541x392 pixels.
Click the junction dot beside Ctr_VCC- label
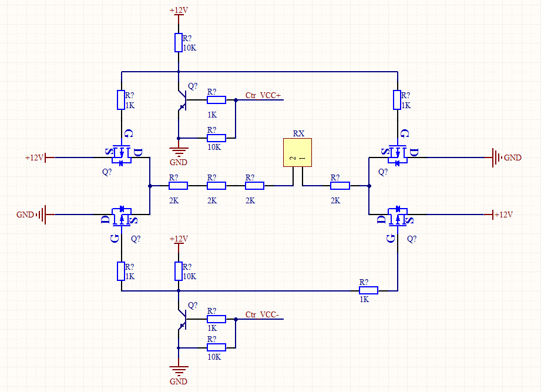pyautogui.click(x=236, y=319)
